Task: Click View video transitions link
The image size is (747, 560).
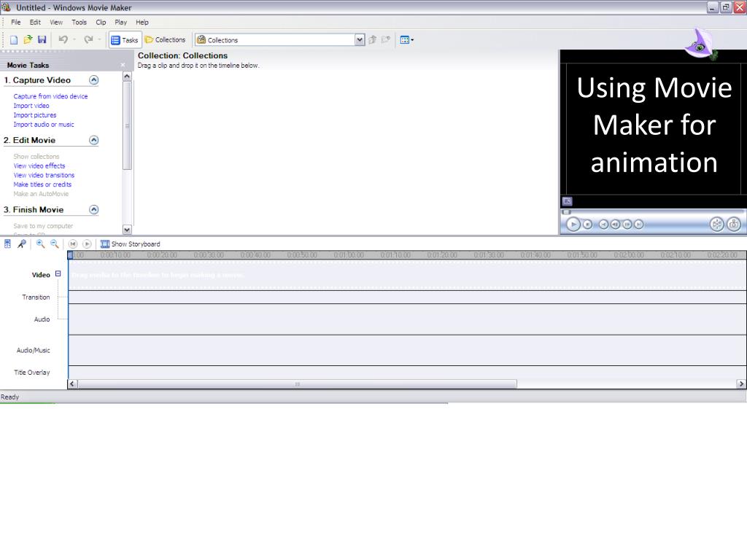Action: pos(44,175)
